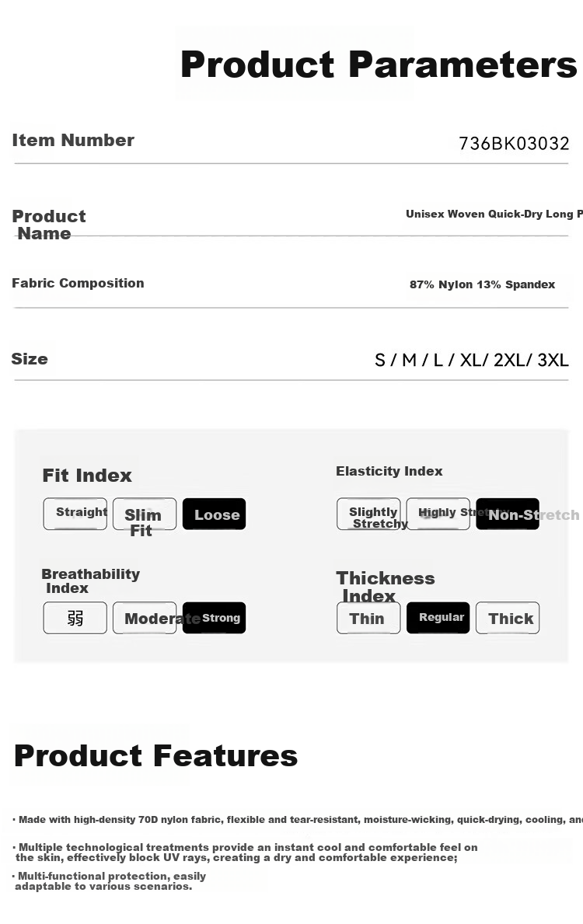Select the black Loose fit box
Viewport: 583px width, 924px height.
tap(214, 514)
